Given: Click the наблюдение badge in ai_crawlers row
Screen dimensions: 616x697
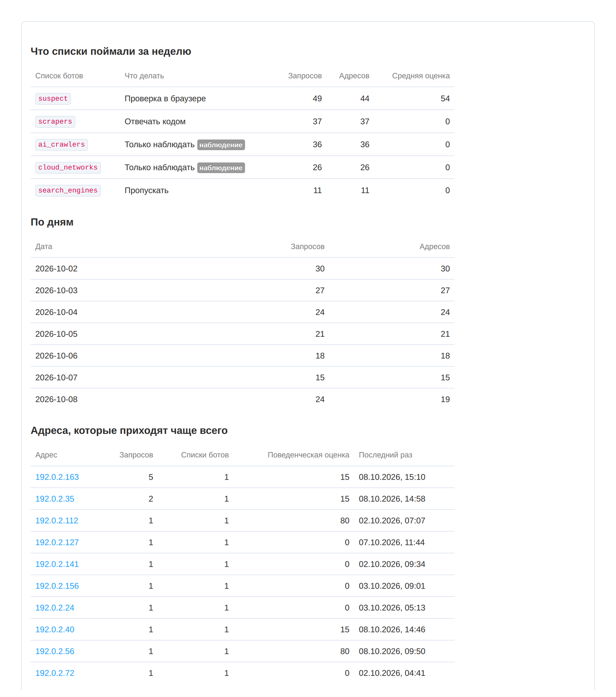Looking at the screenshot, I should coord(221,145).
